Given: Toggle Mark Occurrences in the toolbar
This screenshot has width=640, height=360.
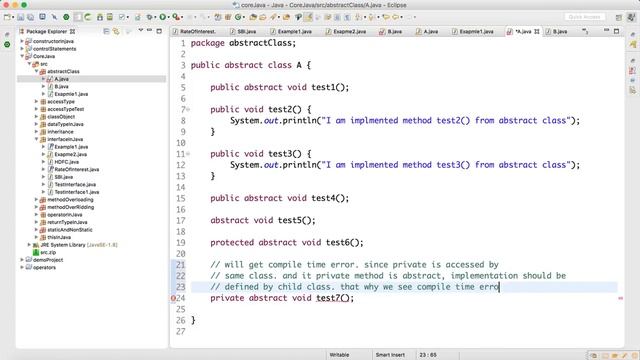Looking at the screenshot, I should (308, 17).
